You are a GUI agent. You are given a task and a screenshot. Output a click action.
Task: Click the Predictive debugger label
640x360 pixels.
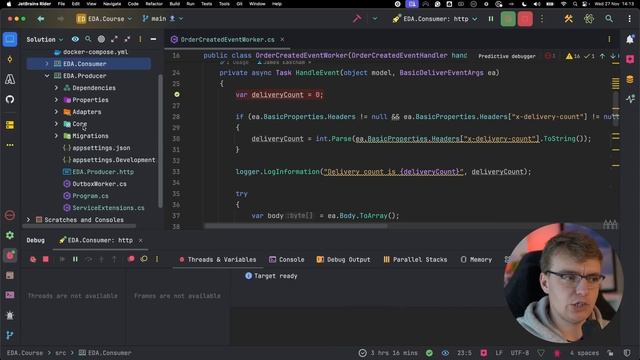point(507,56)
